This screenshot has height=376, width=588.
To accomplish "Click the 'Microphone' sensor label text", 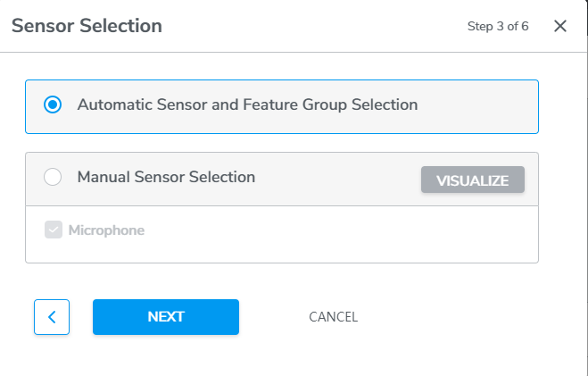I will 106,230.
